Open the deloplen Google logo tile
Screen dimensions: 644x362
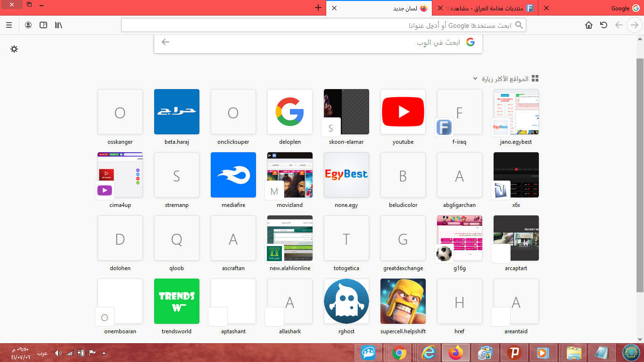point(290,112)
